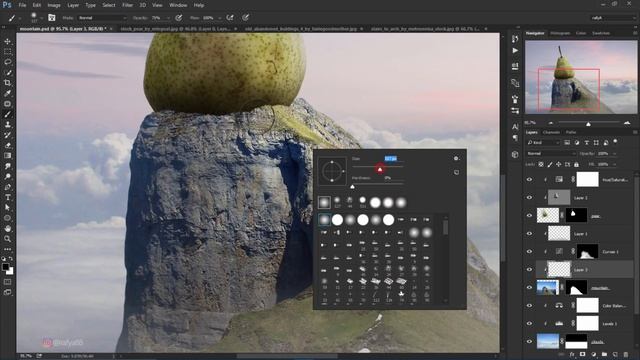Open the Paragraph panel icon
The height and width of the screenshot is (360, 640).
[x=515, y=138]
